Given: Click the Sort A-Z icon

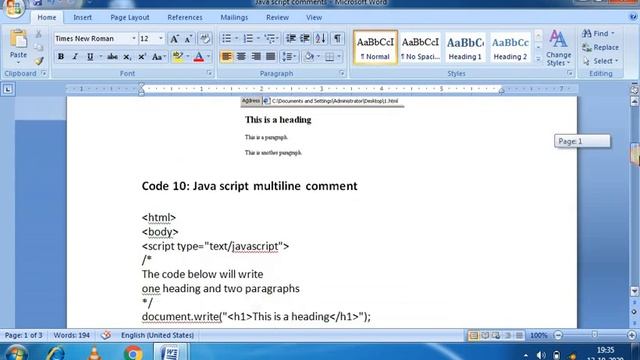Looking at the screenshot, I should pyautogui.click(x=321, y=39).
